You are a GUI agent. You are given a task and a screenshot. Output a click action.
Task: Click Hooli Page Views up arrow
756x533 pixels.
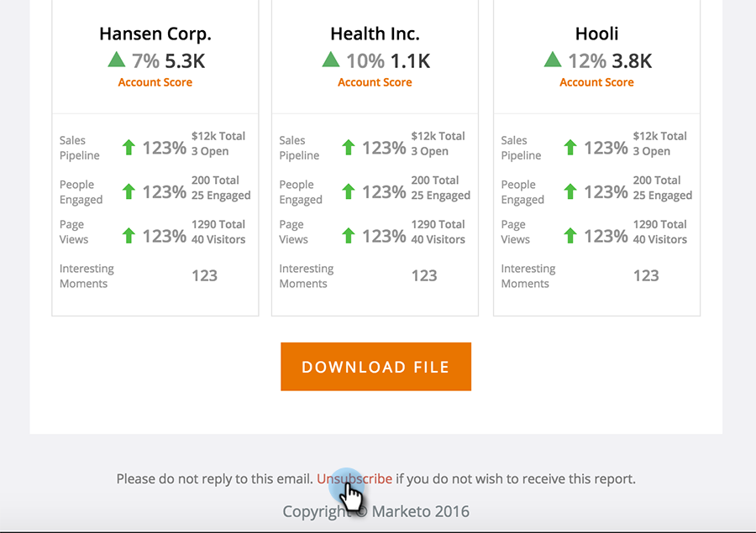pyautogui.click(x=570, y=236)
